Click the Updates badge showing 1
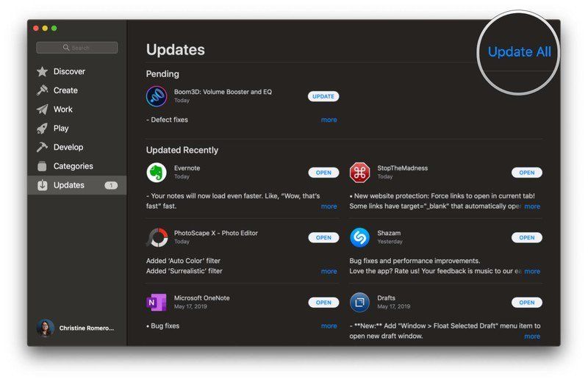588x382 pixels. tap(111, 185)
